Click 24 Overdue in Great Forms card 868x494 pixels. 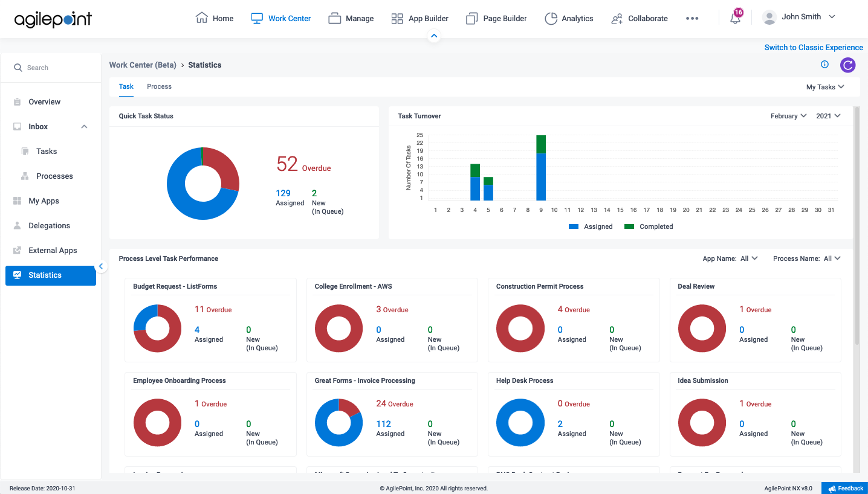click(x=395, y=404)
